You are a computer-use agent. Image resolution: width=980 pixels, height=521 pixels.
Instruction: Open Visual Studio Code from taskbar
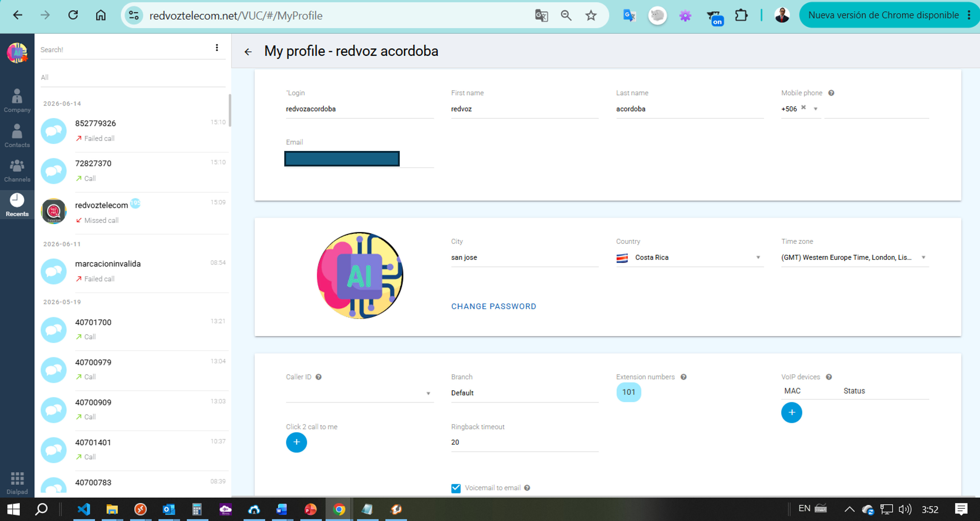[84, 509]
